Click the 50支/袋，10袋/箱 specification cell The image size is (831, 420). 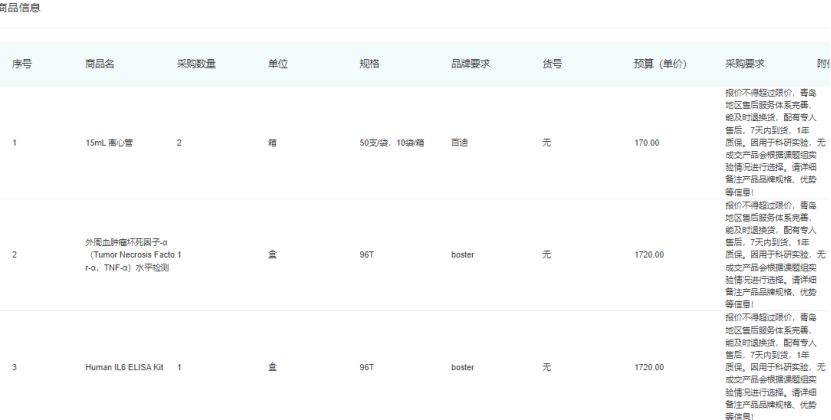tap(392, 143)
